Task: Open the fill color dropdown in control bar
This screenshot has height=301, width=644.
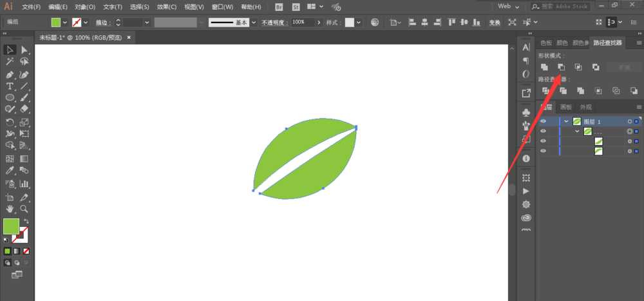Action: coord(65,22)
